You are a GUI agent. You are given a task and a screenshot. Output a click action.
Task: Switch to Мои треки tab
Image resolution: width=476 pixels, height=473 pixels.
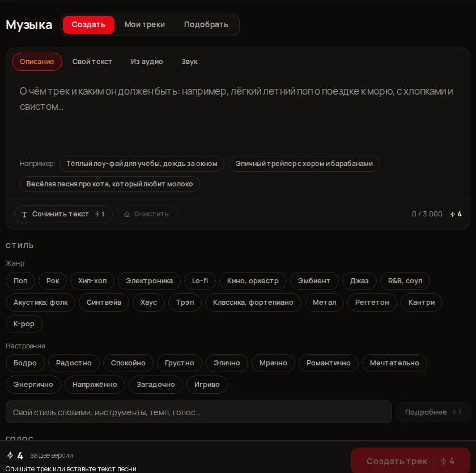144,24
